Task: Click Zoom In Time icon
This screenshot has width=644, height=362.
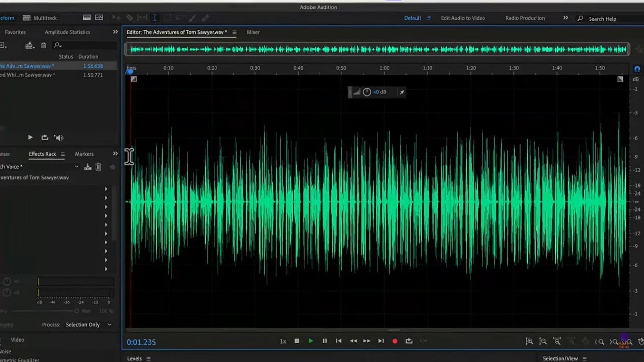Action: click(x=557, y=341)
